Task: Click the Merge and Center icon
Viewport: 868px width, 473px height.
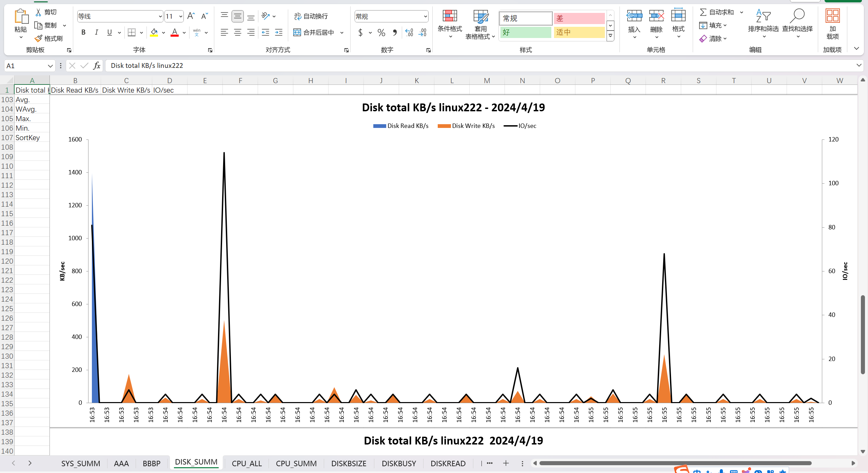Action: pos(297,33)
